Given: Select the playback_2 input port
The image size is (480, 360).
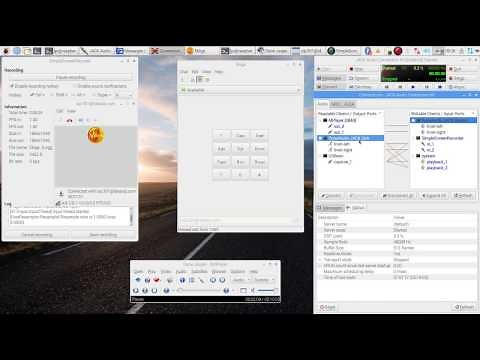Looking at the screenshot, I should [437, 168].
